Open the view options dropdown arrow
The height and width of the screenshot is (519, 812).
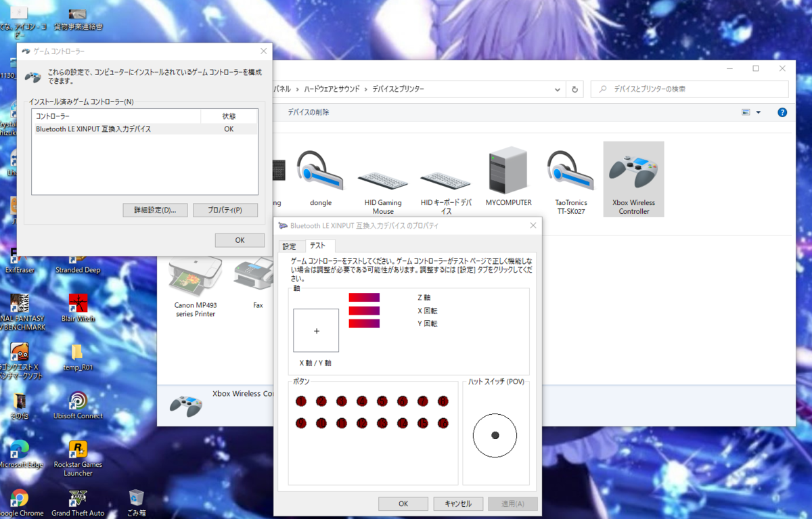tap(758, 112)
